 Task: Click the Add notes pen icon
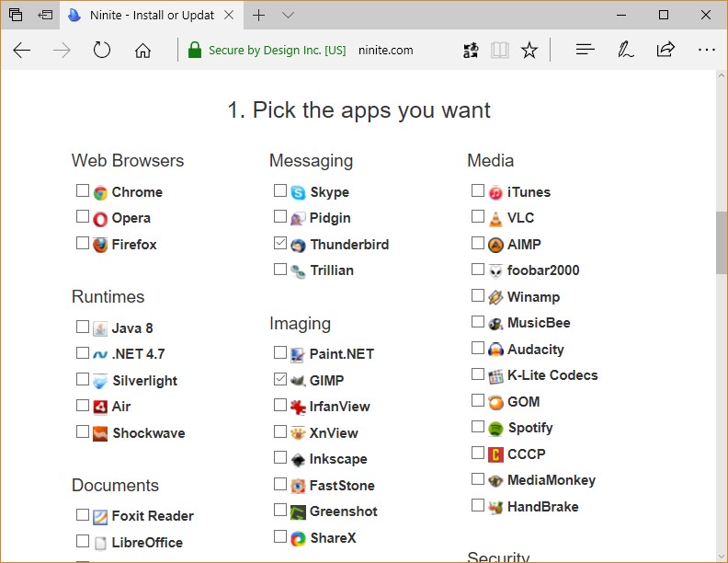(626, 51)
